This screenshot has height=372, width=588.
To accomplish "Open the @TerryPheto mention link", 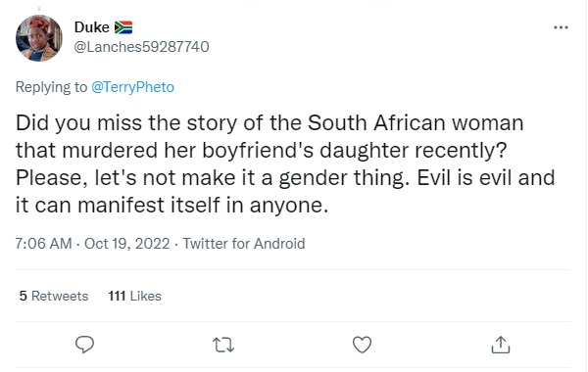I will point(132,87).
